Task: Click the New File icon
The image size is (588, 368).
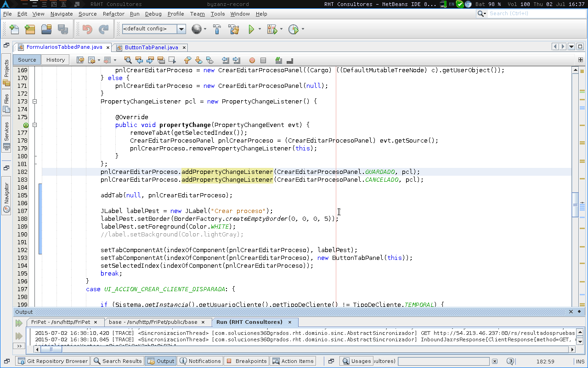Action: (x=14, y=29)
